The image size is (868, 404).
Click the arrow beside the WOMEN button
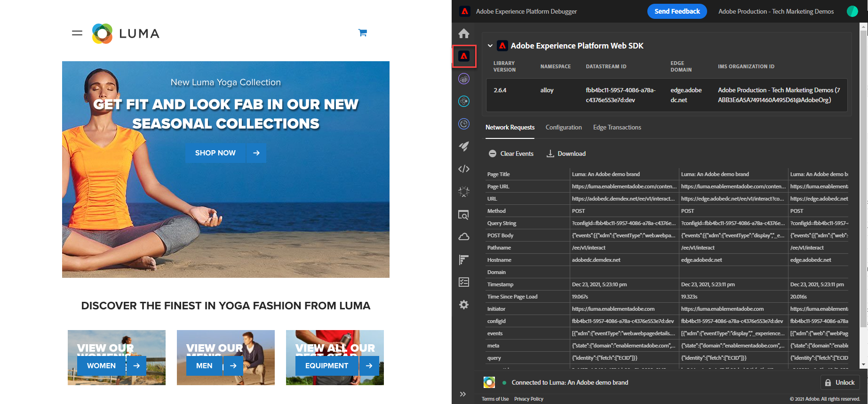[x=136, y=366]
